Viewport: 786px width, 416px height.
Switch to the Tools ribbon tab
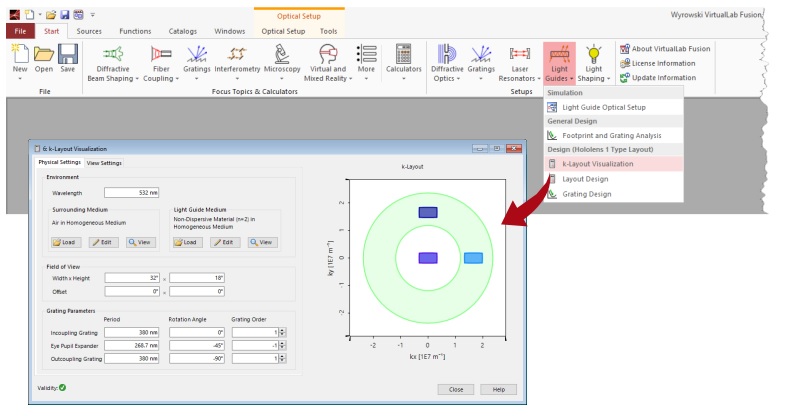pyautogui.click(x=329, y=31)
